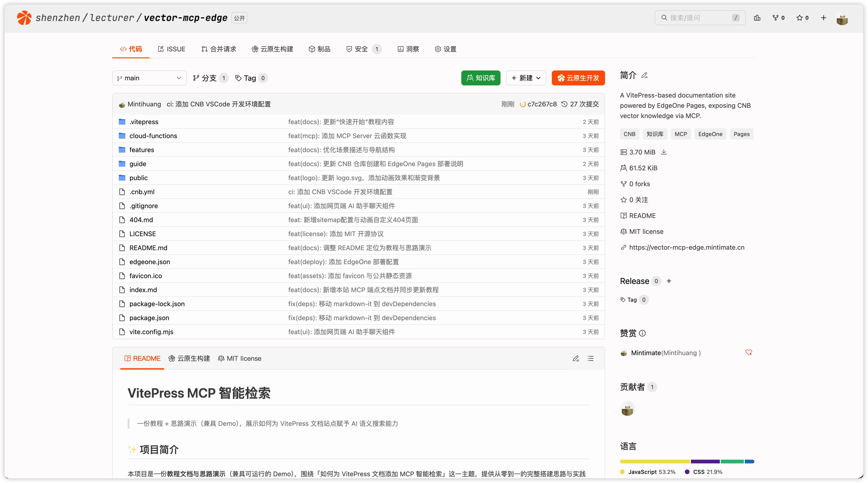
Task: Open the README.md file
Action: tap(148, 248)
